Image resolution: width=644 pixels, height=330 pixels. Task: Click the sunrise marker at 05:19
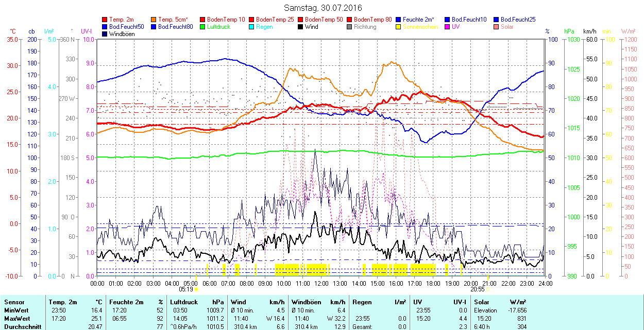tap(196, 290)
